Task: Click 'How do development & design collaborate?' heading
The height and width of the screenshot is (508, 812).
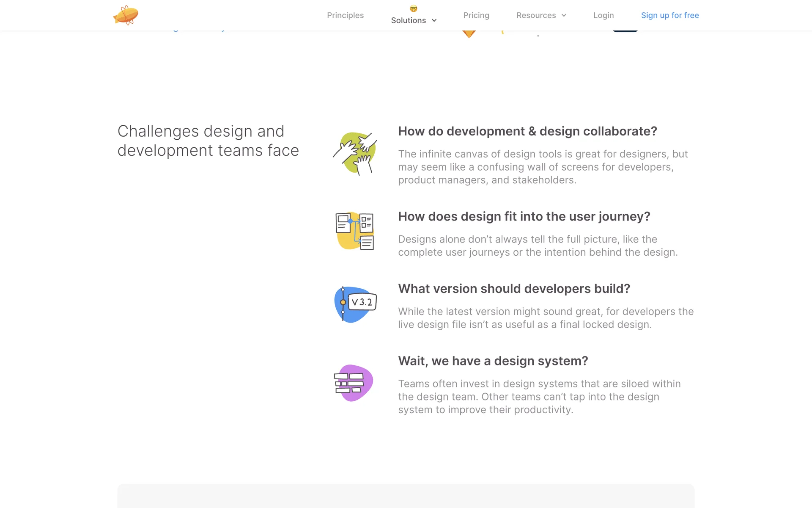Action: coord(527,131)
